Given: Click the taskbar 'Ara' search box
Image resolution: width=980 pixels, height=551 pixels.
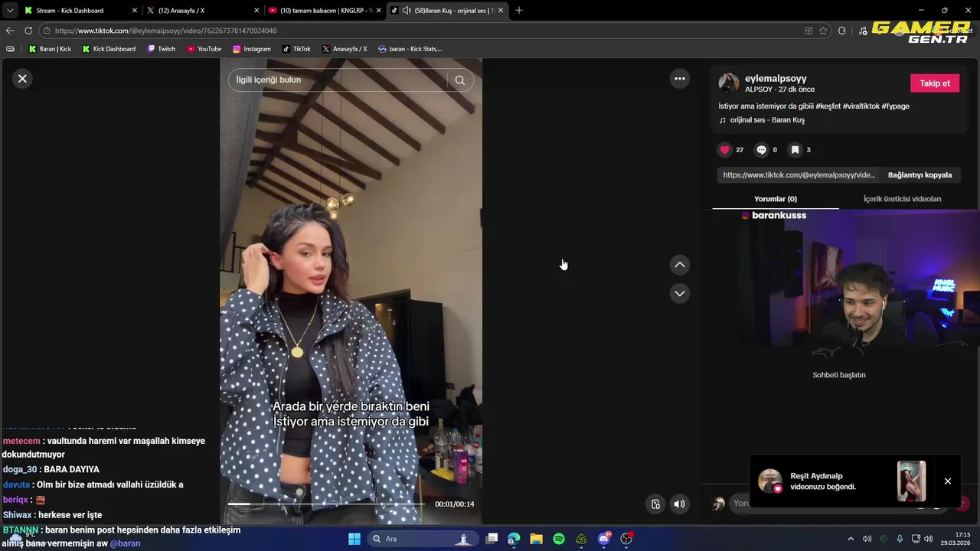Looking at the screenshot, I should click(x=421, y=539).
